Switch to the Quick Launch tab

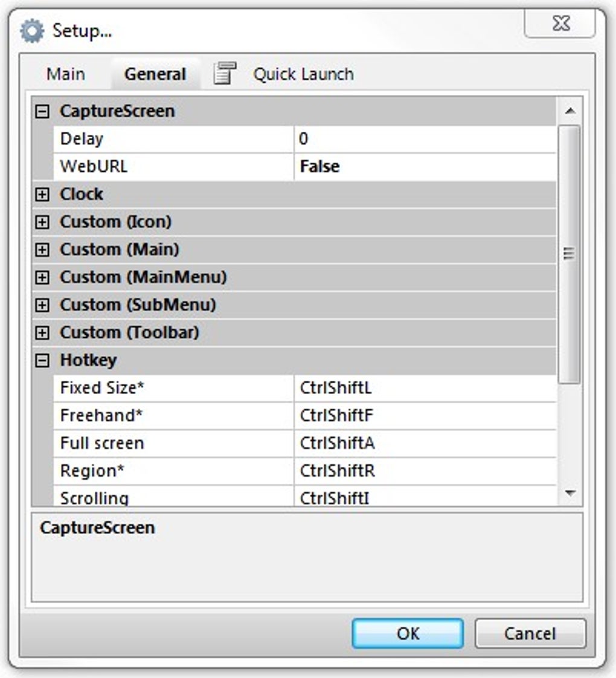tap(303, 74)
